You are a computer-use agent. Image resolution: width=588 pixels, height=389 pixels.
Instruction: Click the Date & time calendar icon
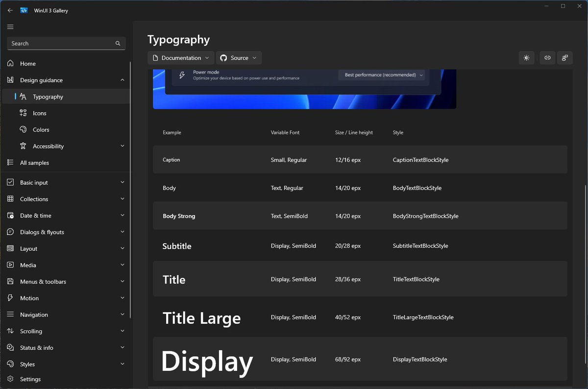point(10,216)
